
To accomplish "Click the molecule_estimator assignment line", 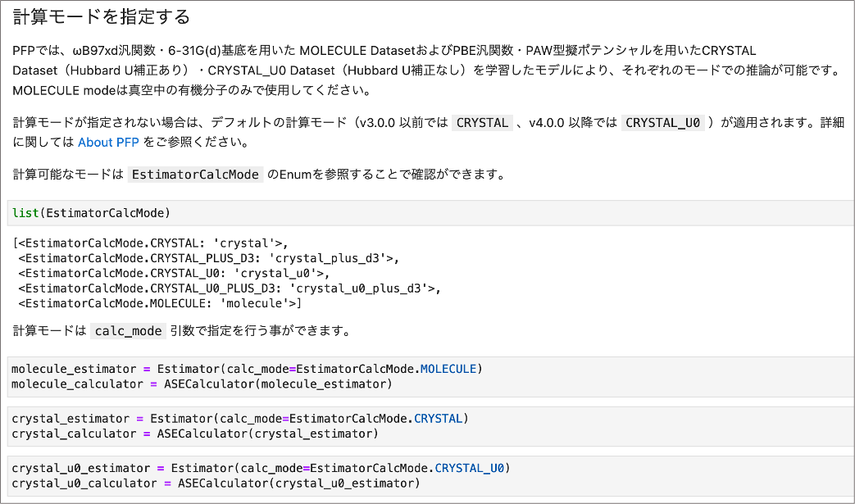I will 247,369.
